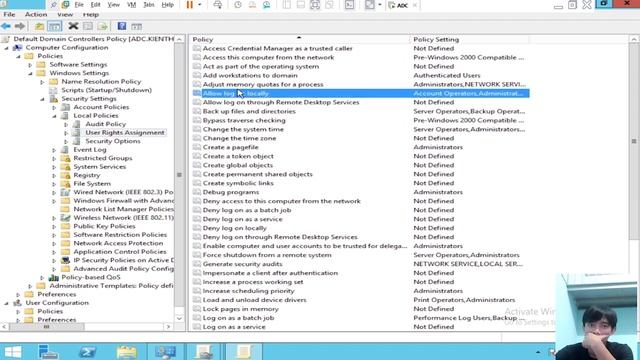
Task: Click the MMC Back arrow toolbar icon
Action: click(x=6, y=27)
